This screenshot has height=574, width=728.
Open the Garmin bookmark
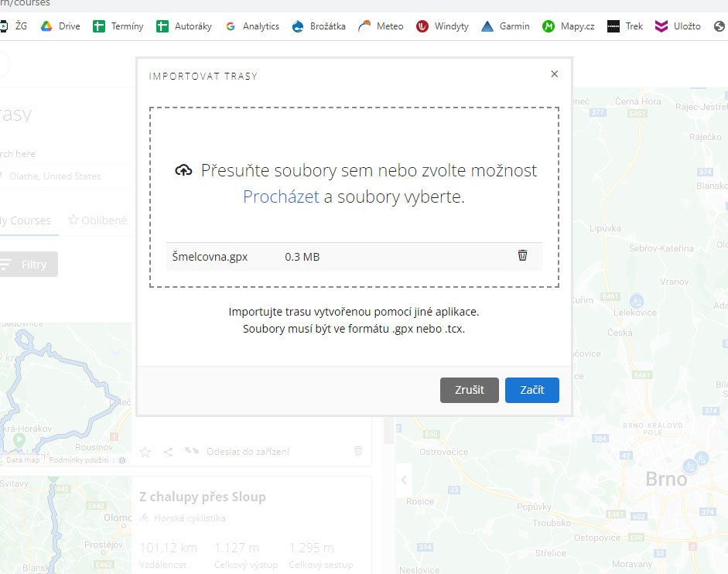tap(505, 26)
